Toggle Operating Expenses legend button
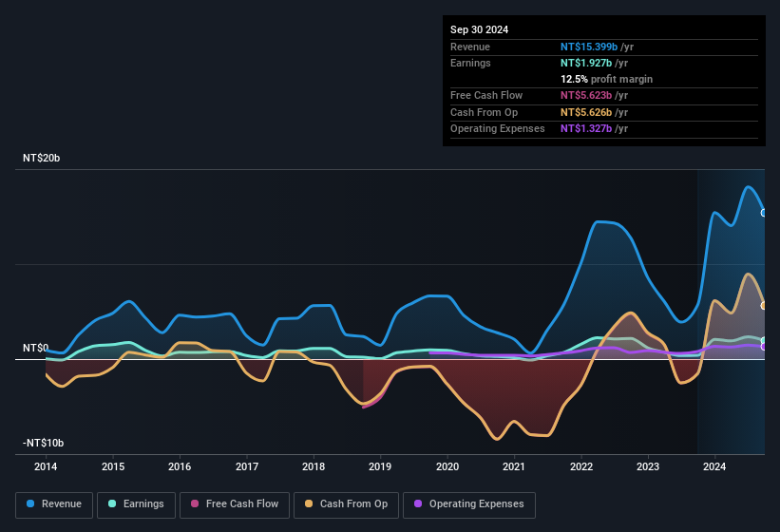The height and width of the screenshot is (532, 780). 468,504
